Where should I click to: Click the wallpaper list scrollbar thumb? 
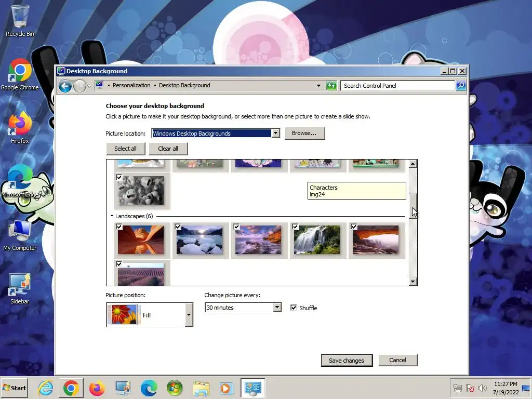tap(413, 206)
